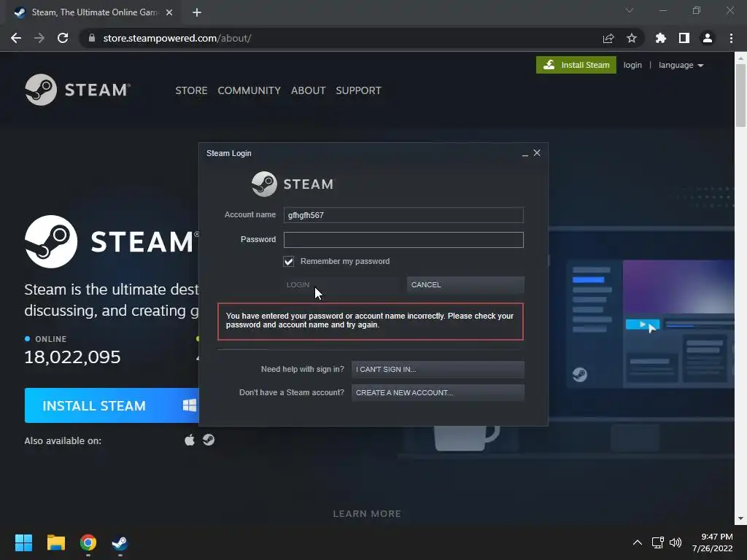
Task: Open the STORE menu
Action: [191, 90]
